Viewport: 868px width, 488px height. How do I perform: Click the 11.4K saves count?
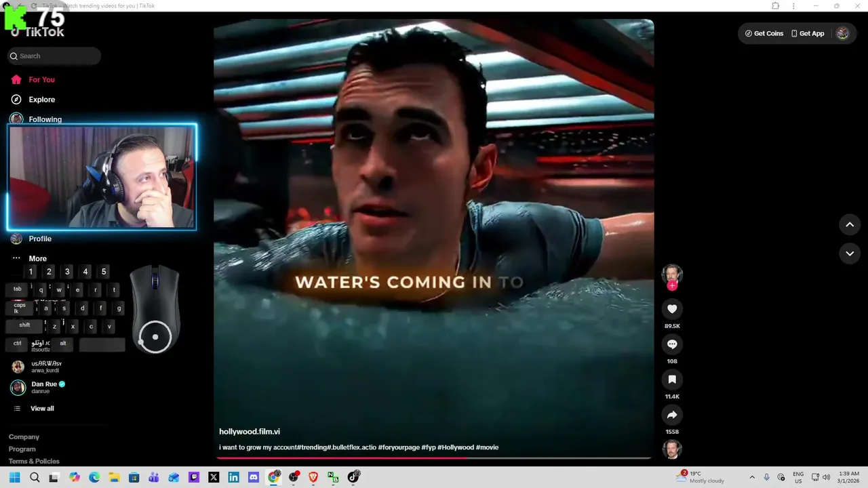coord(672,396)
